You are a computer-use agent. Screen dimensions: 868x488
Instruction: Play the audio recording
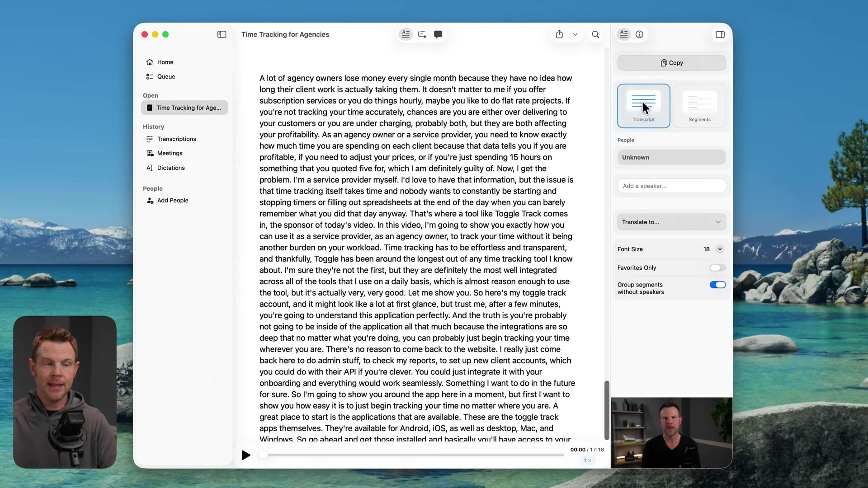tap(245, 455)
